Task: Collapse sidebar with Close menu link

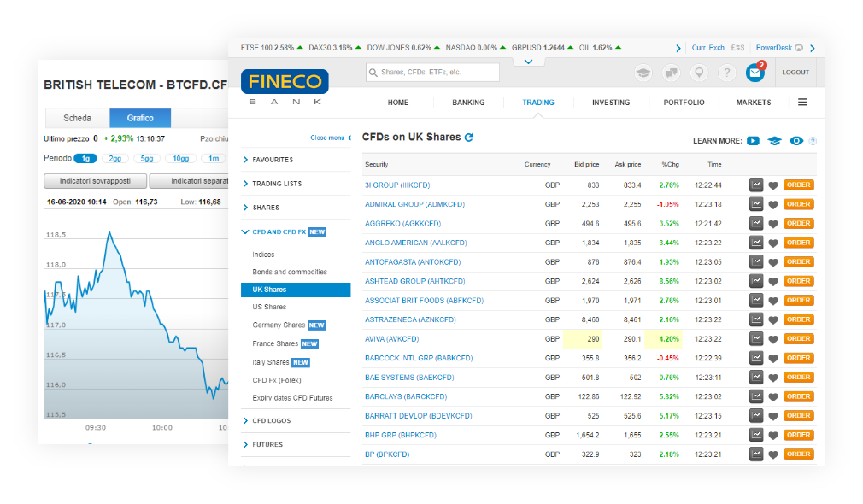Action: click(330, 138)
